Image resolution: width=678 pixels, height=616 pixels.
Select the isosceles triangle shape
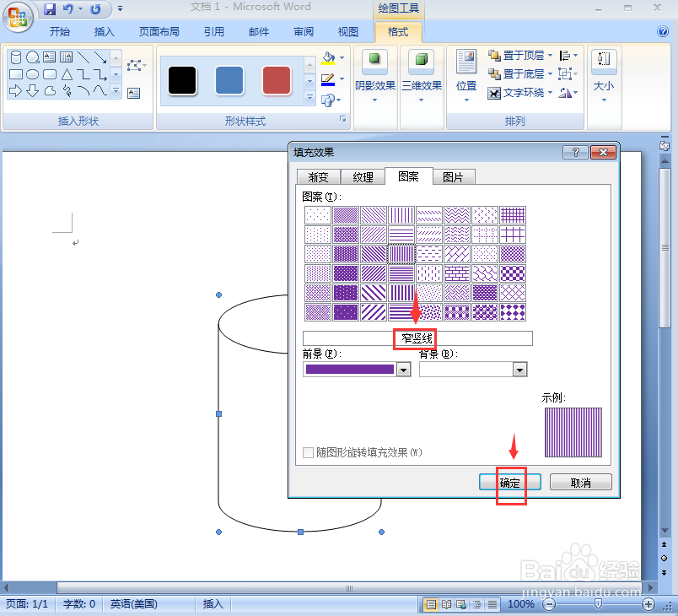click(67, 74)
